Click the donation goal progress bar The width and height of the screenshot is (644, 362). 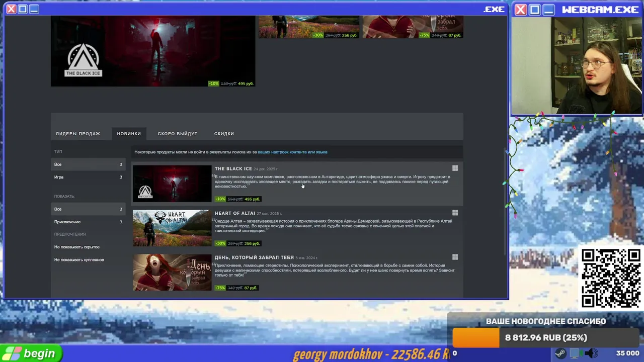point(545,338)
